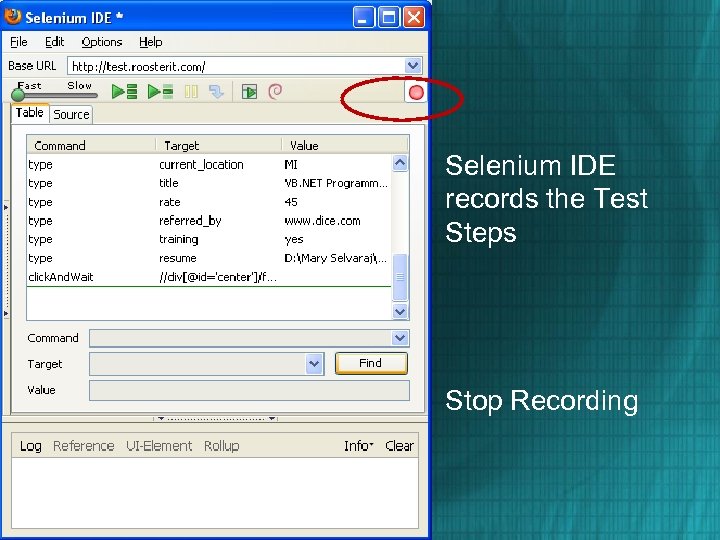Open the Help menu
This screenshot has height=540, width=720.
pos(151,42)
